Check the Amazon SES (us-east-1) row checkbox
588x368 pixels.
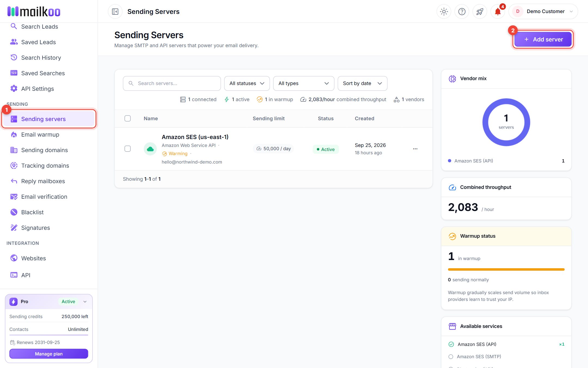[x=128, y=149]
